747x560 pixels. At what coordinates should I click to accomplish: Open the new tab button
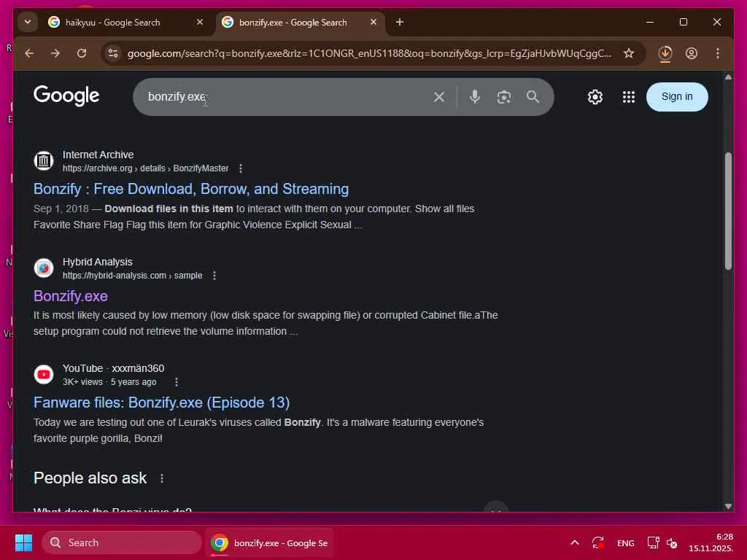(400, 22)
